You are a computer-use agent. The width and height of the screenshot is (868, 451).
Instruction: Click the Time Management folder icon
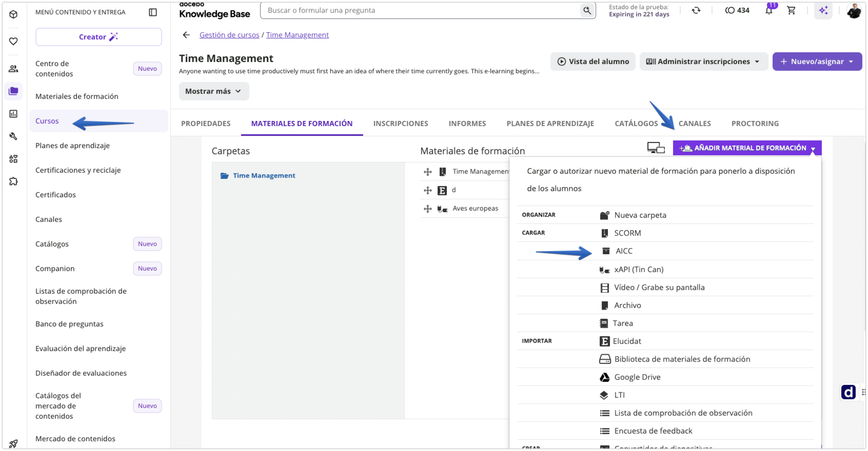click(224, 176)
